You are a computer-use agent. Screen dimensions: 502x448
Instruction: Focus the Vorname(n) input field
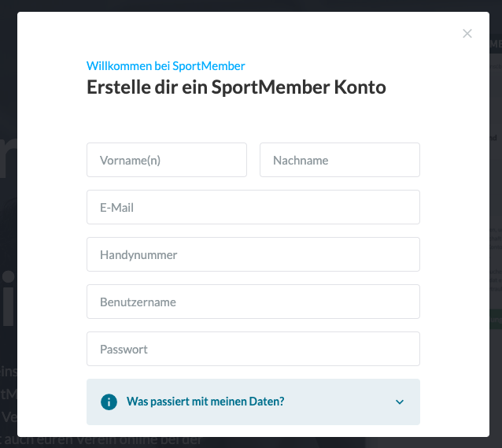pos(167,160)
